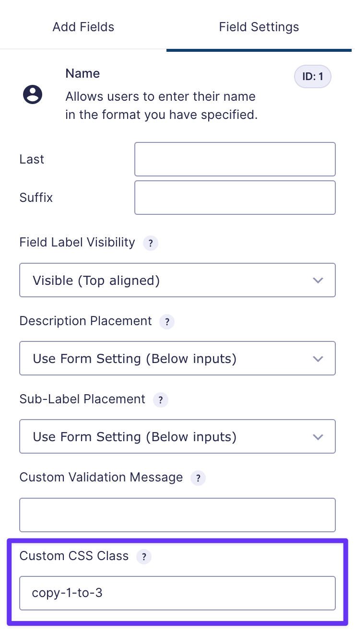Show Sub-Label Placement help question icon

click(161, 400)
